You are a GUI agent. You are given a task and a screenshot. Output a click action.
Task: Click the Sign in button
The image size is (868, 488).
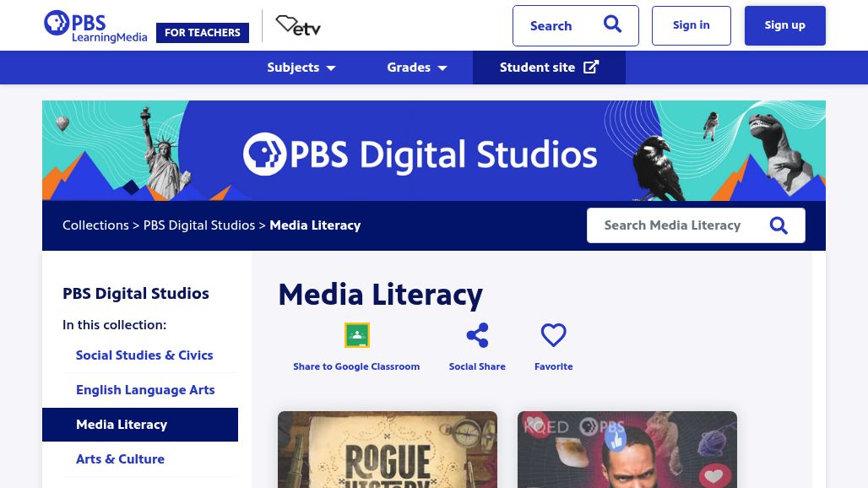tap(691, 25)
